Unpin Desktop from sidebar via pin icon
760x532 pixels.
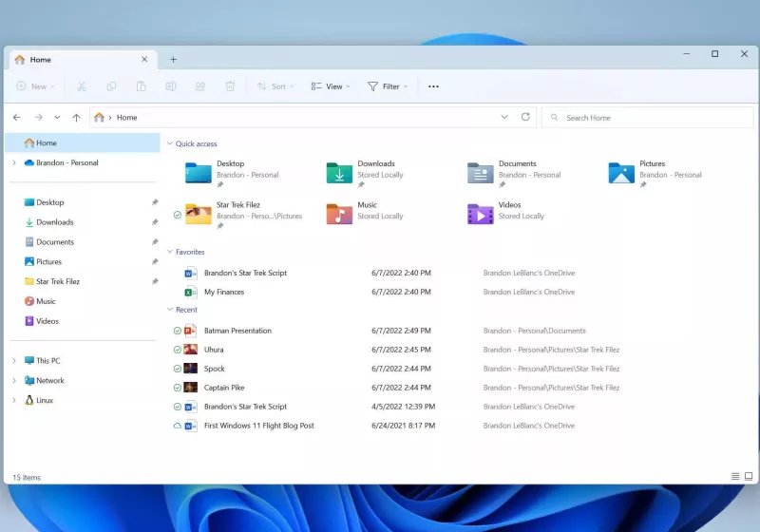(x=155, y=202)
